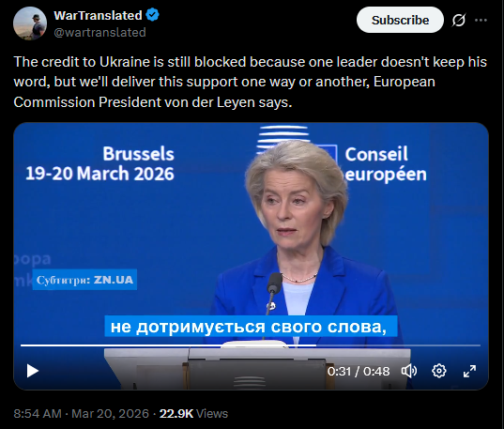The width and height of the screenshot is (504, 429).
Task: Click the Ukrainian subtitle caption
Action: [251, 327]
